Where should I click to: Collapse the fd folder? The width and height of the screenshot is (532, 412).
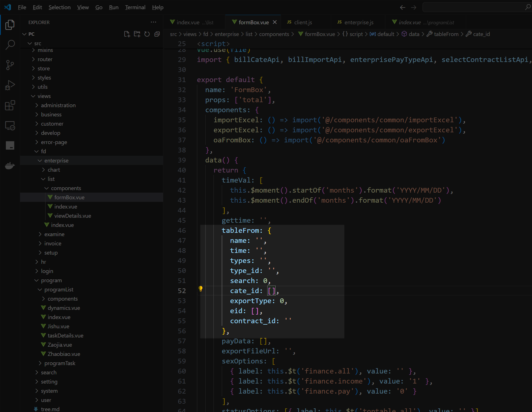point(37,151)
